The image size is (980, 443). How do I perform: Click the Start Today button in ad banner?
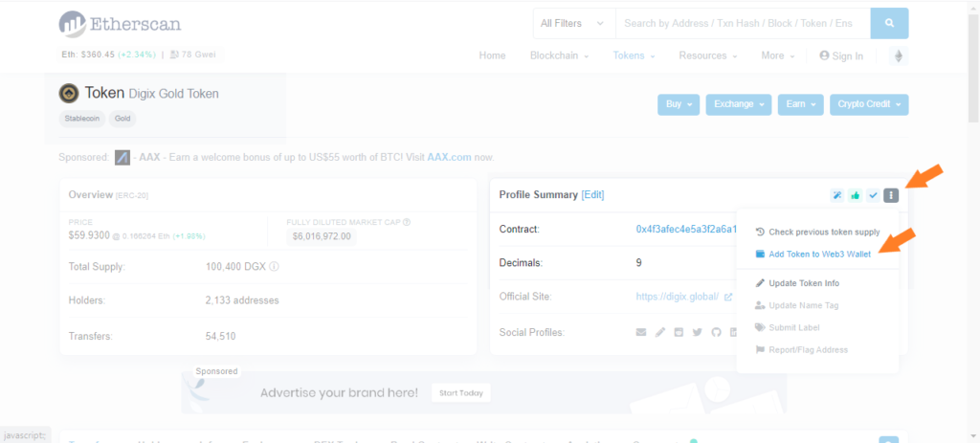click(461, 393)
